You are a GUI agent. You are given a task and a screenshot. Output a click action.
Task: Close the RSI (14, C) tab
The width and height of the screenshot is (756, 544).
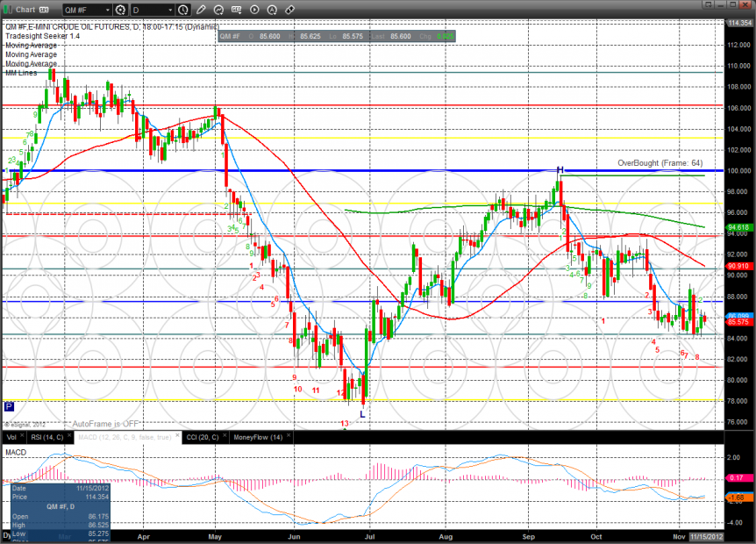[69, 435]
